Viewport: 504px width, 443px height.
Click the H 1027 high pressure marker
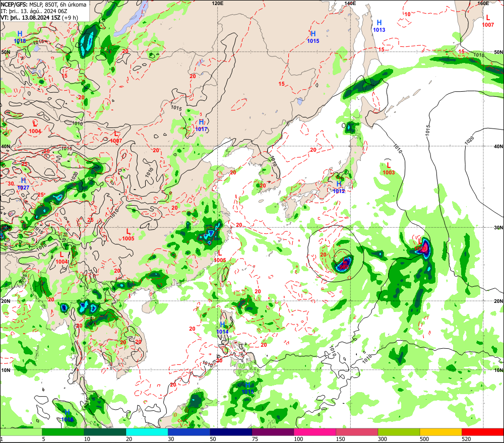pos(24,184)
